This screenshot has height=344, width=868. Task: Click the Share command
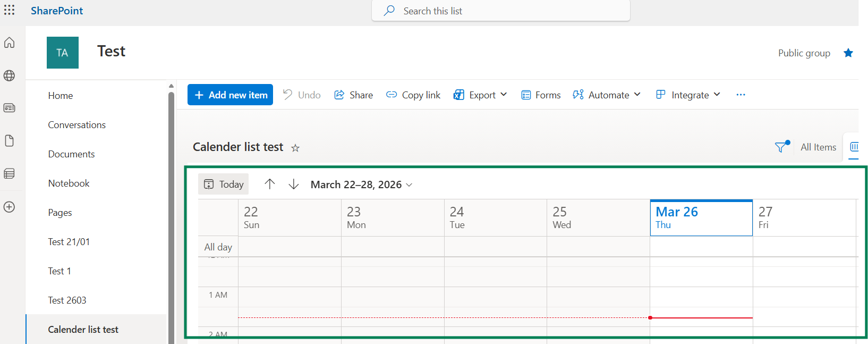(353, 95)
